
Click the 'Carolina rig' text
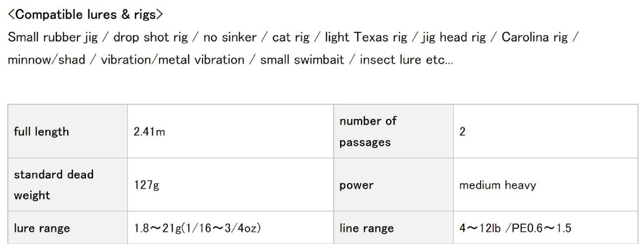tap(535, 37)
